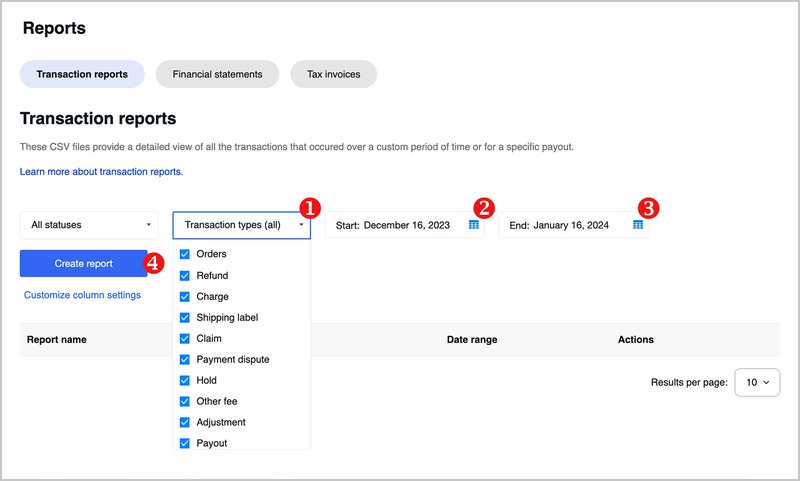This screenshot has width=800, height=481.
Task: Switch to the Tax invoices tab
Action: click(x=334, y=74)
